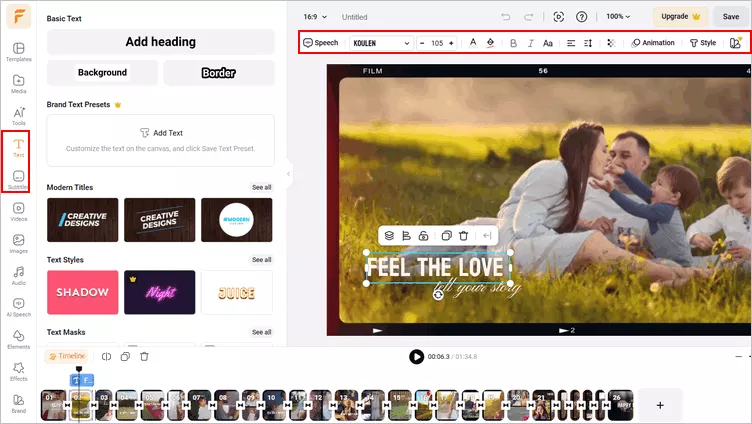Click the Untitled project name

(354, 17)
